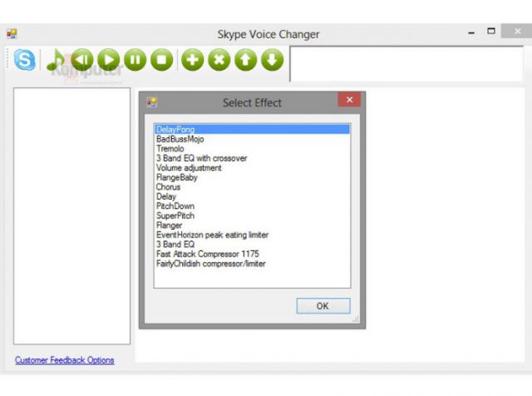Image resolution: width=532 pixels, height=396 pixels.
Task: Click the green music note icon
Action: 56,59
